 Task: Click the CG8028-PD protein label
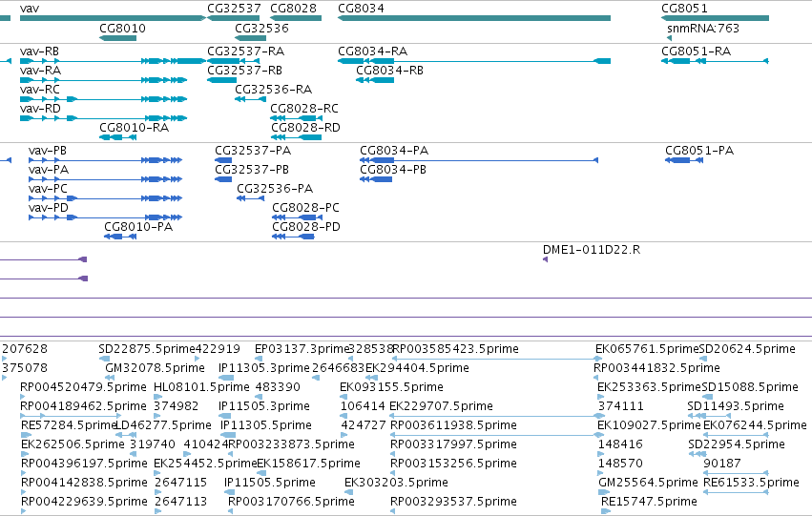pyautogui.click(x=306, y=227)
